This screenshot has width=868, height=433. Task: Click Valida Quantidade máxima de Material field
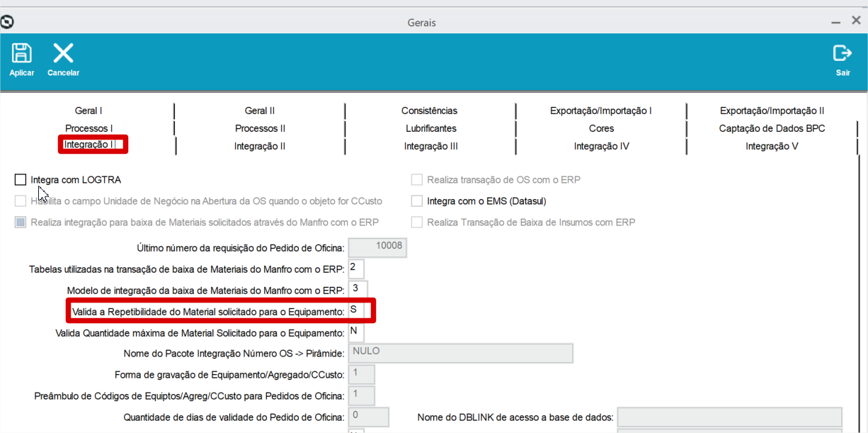(356, 332)
